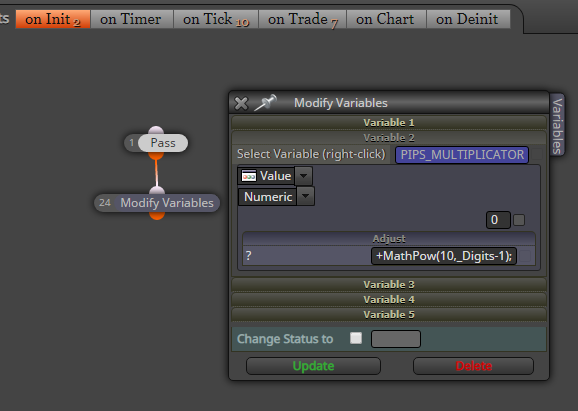Image resolution: width=578 pixels, height=411 pixels.
Task: Collapse the Variable 2 section
Action: (x=389, y=138)
